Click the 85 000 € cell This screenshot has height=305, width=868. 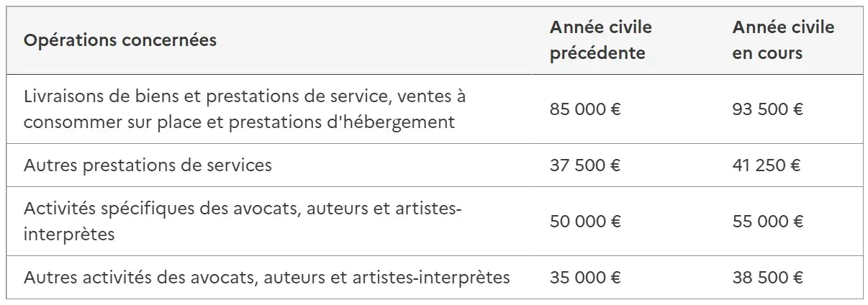click(585, 110)
